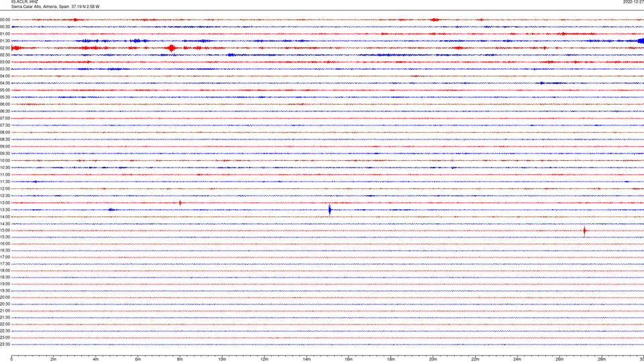Click the 00:00 row time label

point(5,19)
